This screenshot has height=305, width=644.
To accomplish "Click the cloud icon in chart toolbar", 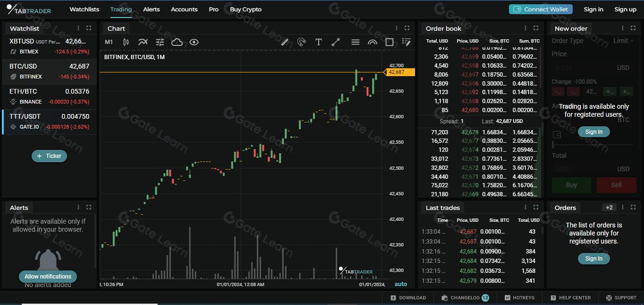I will pyautogui.click(x=177, y=42).
